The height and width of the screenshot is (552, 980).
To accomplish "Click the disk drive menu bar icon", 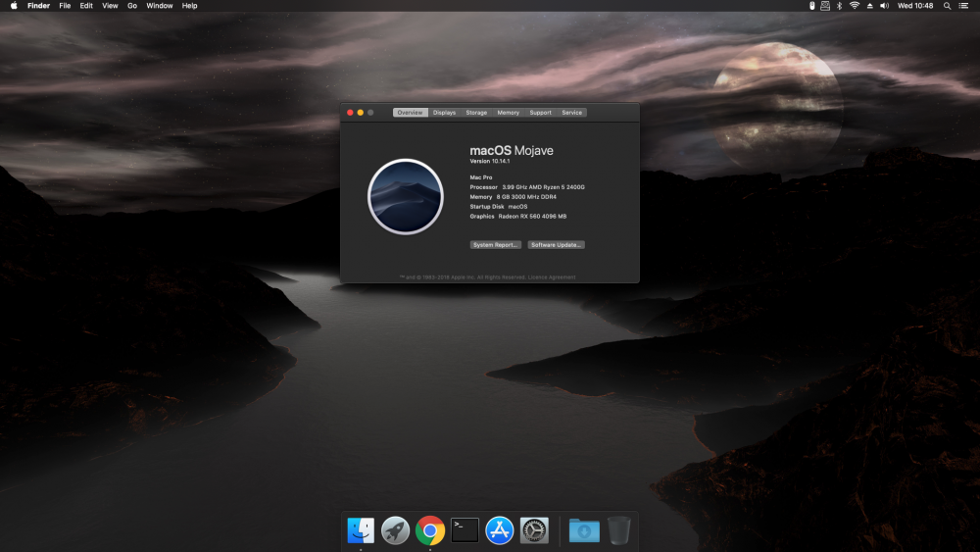I will tap(825, 6).
